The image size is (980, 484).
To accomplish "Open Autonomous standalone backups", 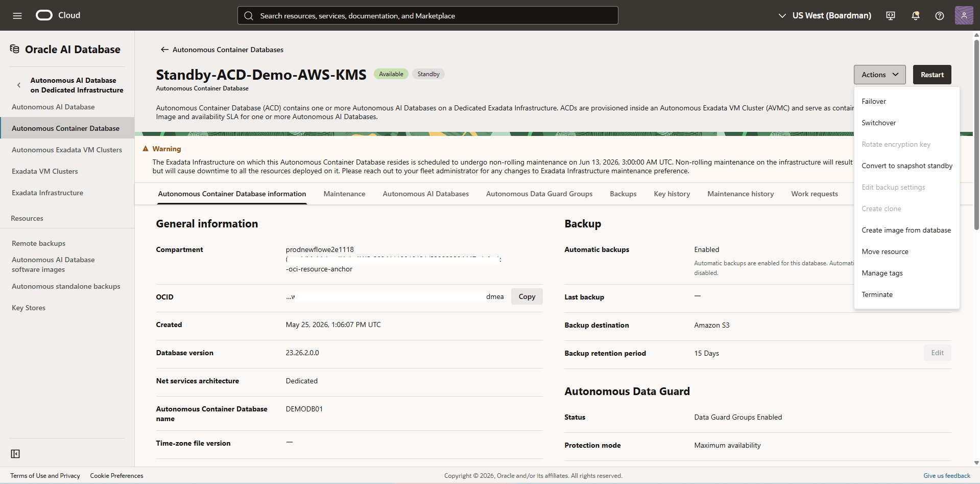I will 66,286.
